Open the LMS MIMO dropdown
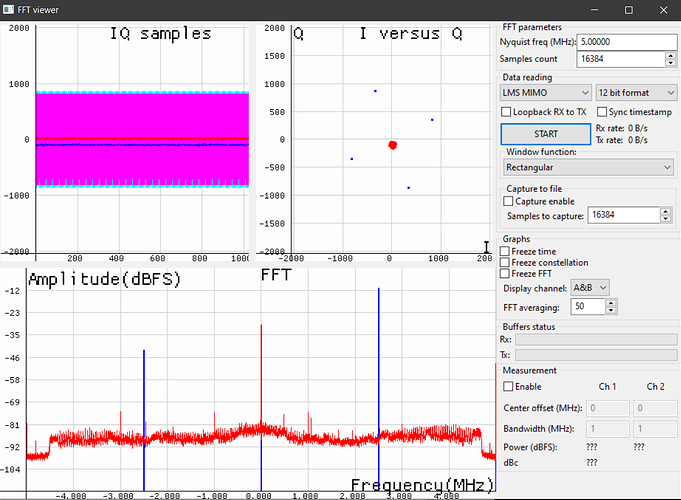 (545, 92)
